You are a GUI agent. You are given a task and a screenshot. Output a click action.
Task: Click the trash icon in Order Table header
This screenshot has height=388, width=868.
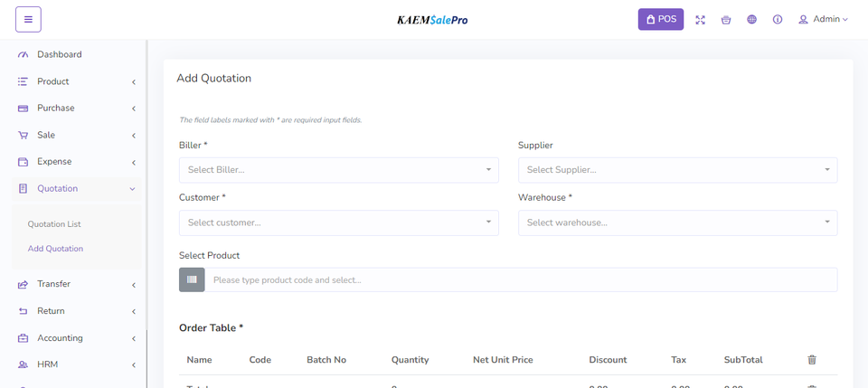[x=811, y=360]
